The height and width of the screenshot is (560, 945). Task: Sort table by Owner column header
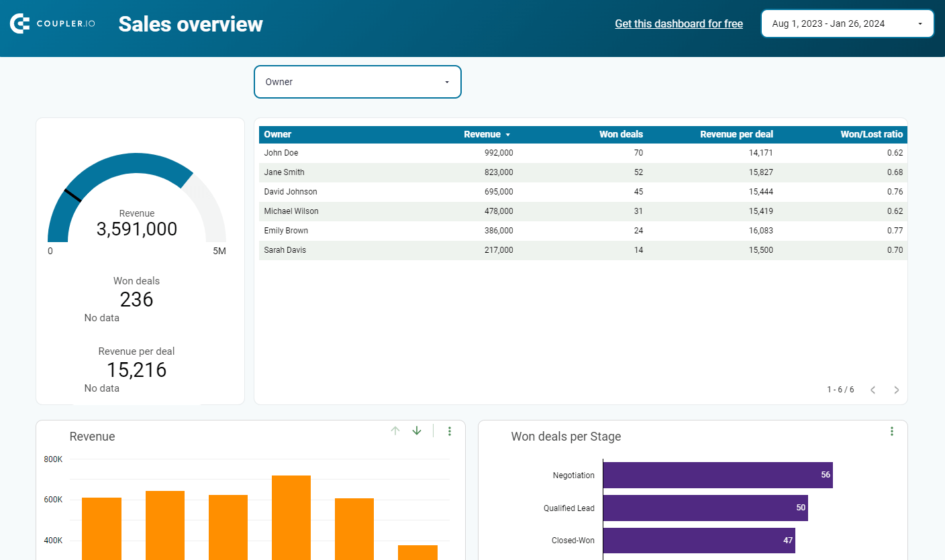(x=278, y=134)
